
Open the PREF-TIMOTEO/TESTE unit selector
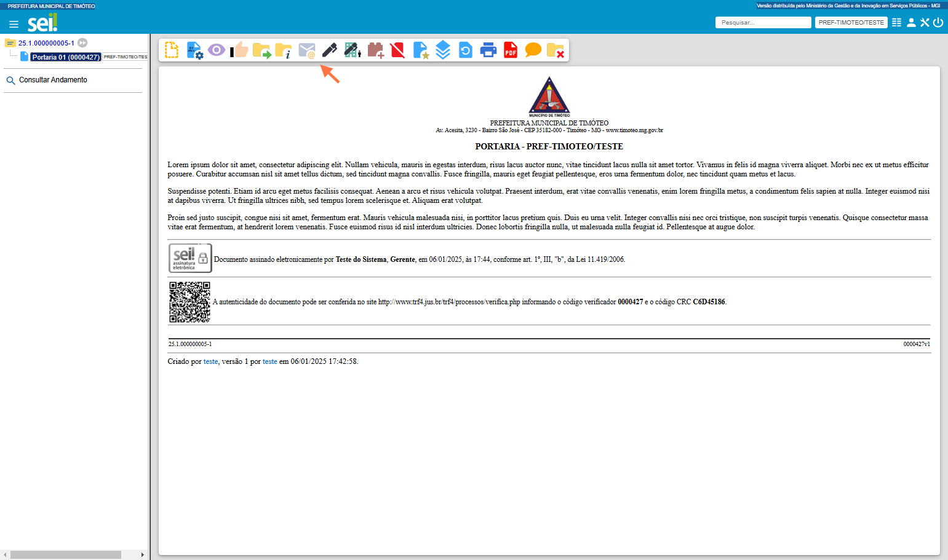tap(851, 22)
